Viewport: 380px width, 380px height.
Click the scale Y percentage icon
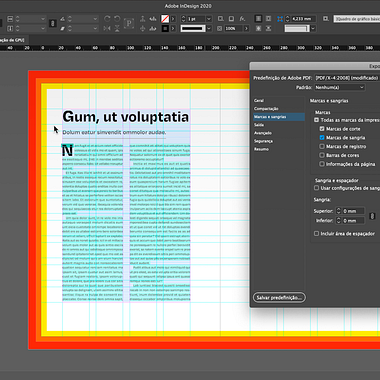click(x=10, y=29)
